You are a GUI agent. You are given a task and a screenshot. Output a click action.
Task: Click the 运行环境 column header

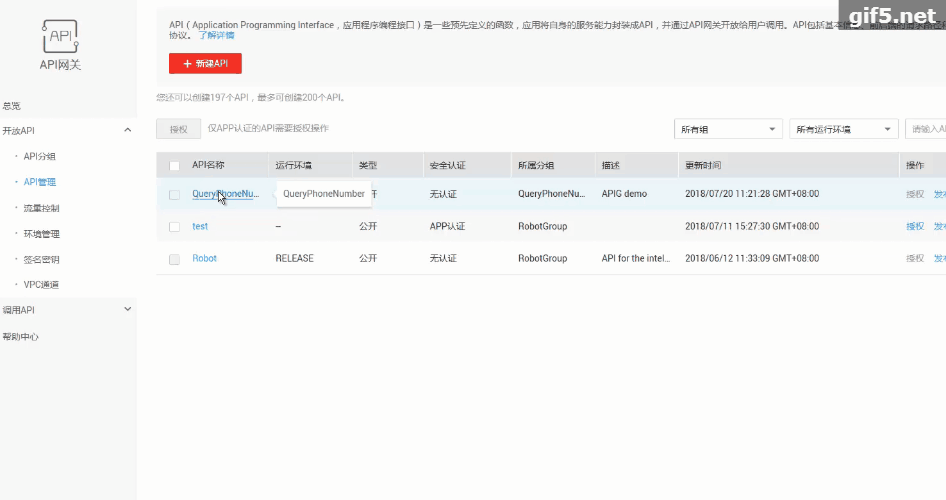pyautogui.click(x=294, y=165)
